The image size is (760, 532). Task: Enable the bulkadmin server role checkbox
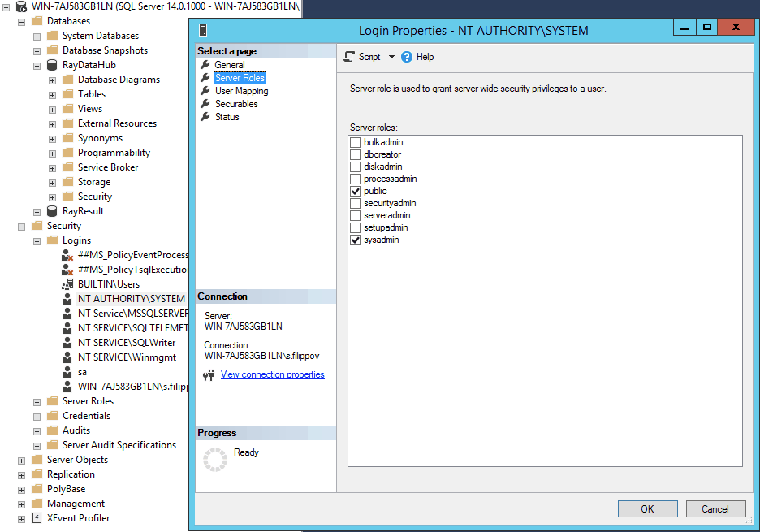click(x=355, y=142)
